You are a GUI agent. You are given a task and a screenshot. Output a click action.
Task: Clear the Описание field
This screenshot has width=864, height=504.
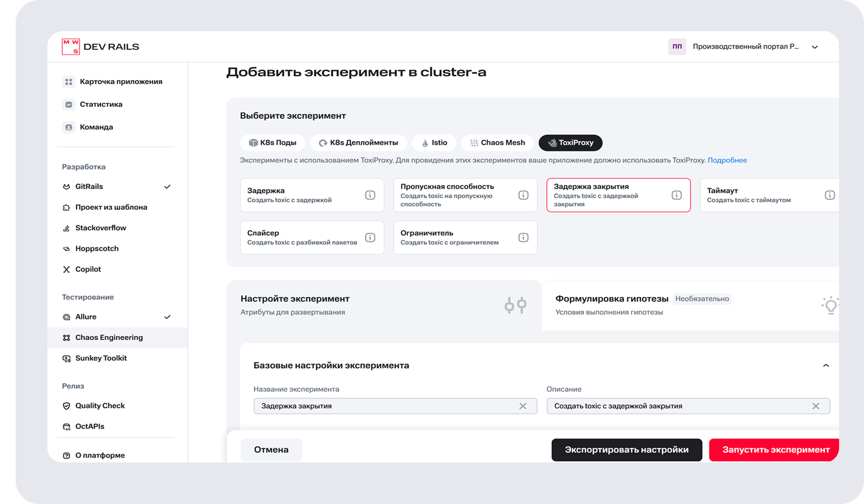point(816,406)
